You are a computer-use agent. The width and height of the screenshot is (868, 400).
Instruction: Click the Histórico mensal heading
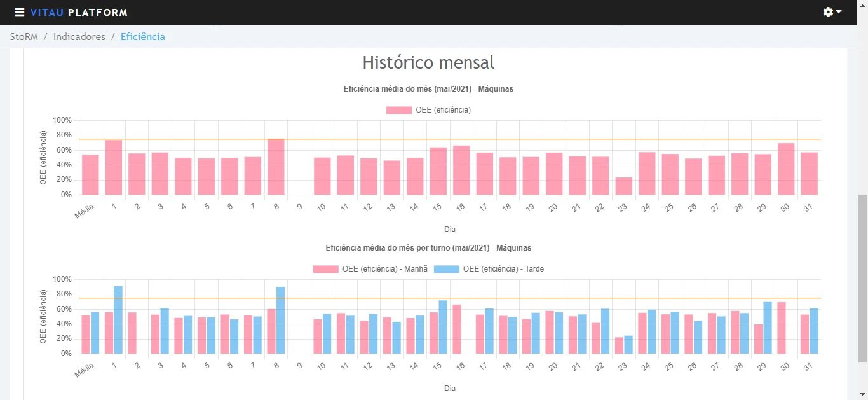[428, 62]
